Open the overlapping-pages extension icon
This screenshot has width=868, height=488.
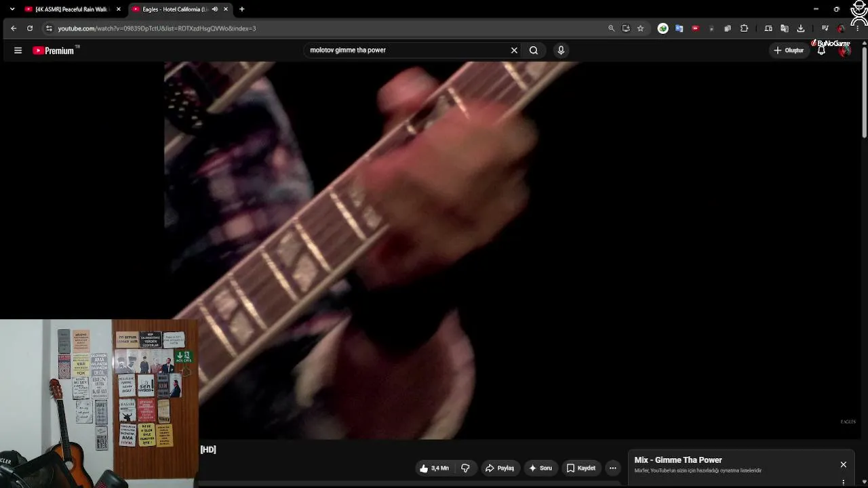point(728,28)
